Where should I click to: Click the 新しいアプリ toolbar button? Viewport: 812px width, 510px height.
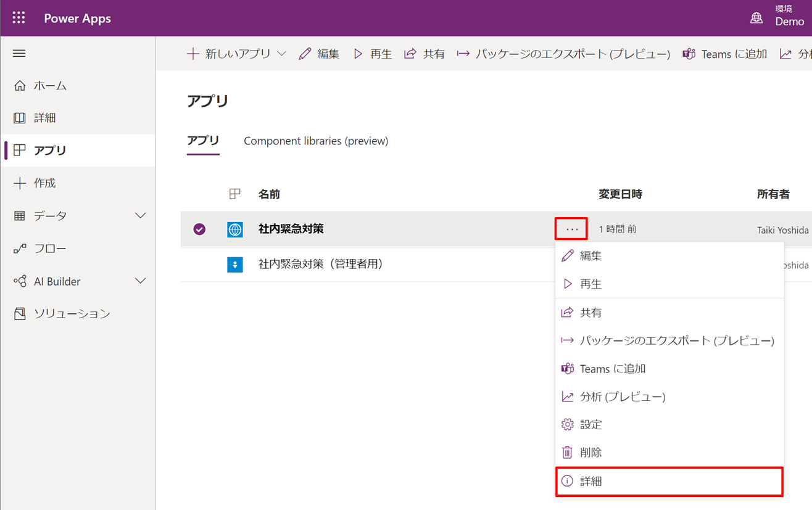click(237, 54)
